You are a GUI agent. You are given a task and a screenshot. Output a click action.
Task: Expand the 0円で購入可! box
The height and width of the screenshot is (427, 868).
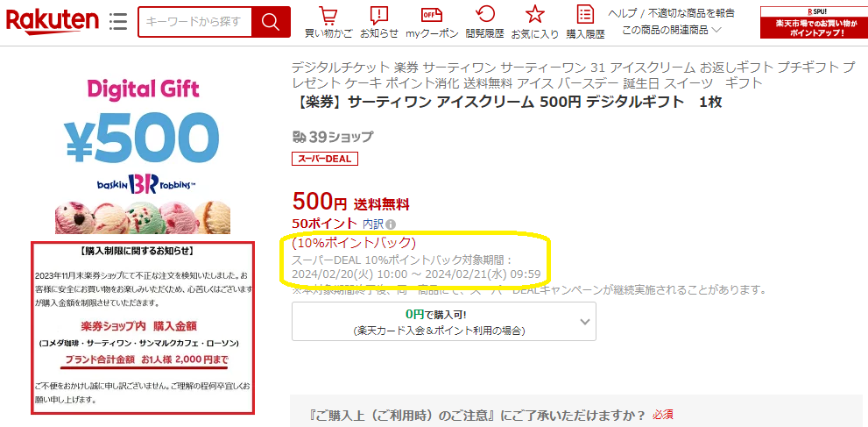pos(444,321)
